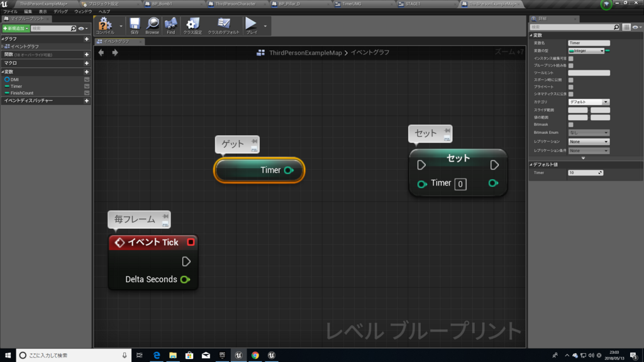
Task: Add a new graph with plus icon
Action: click(87, 39)
